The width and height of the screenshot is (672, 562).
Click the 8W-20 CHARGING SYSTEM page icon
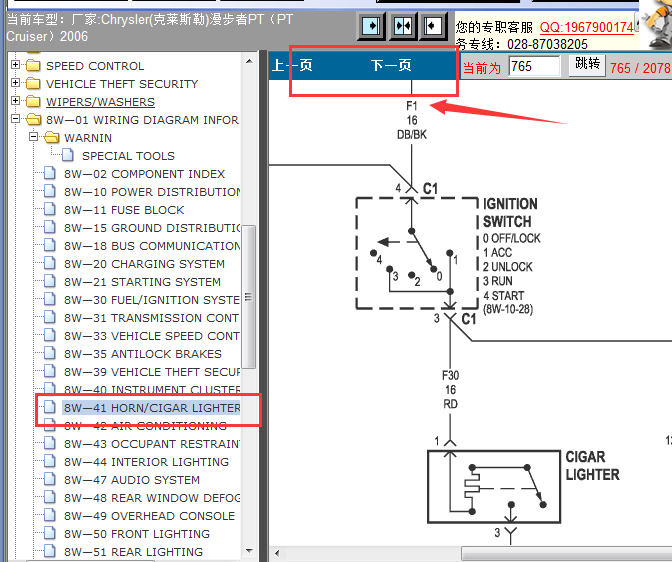pos(50,263)
